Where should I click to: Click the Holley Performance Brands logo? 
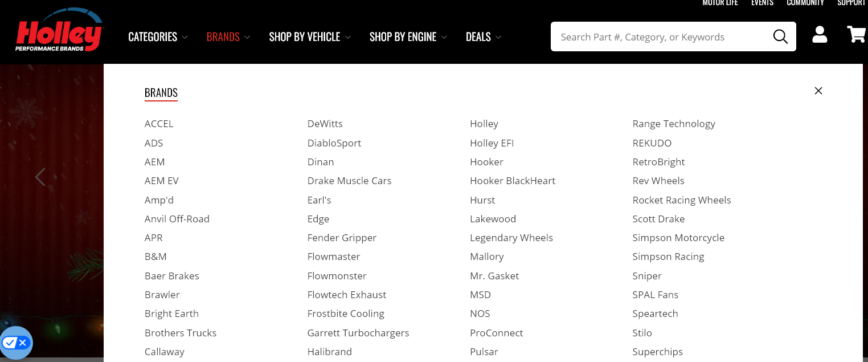pyautogui.click(x=59, y=33)
